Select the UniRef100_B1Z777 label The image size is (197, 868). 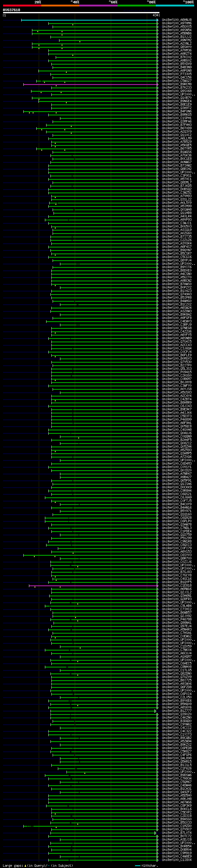coord(177,711)
